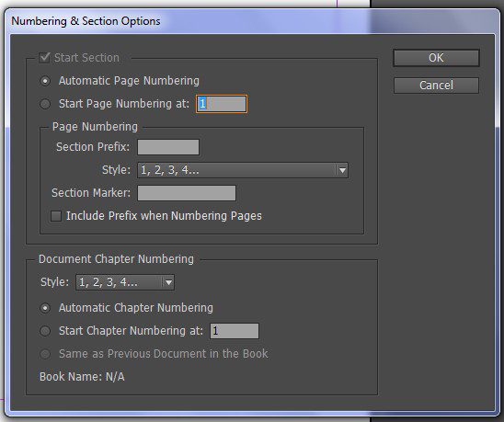Choose Start Chapter Numbering at option

[45, 331]
